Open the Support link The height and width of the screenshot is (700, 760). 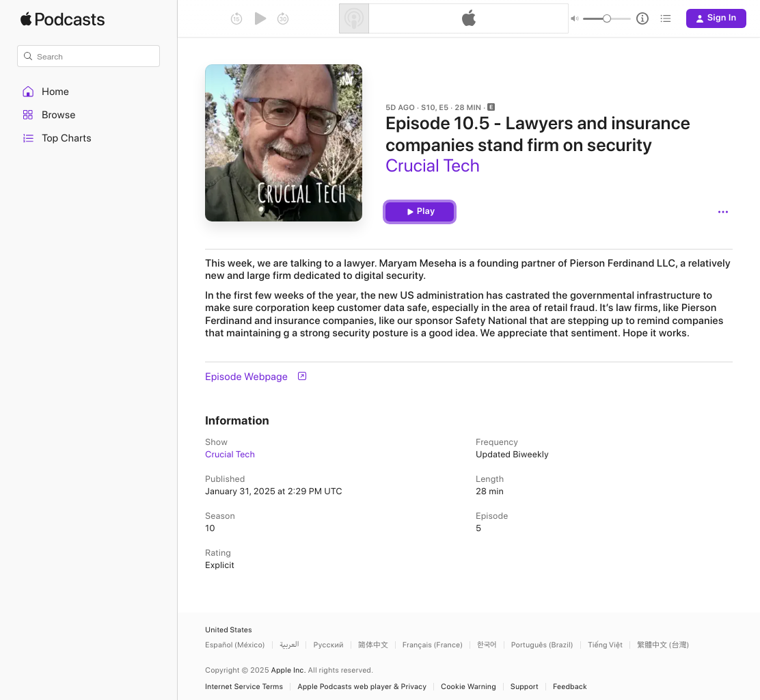[524, 686]
